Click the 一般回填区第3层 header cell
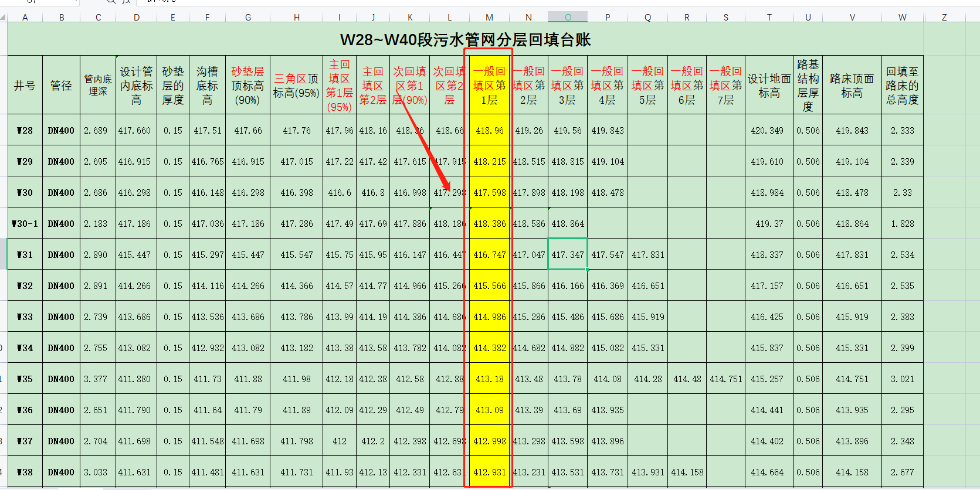Viewport: 980px width, 490px height. click(x=568, y=85)
